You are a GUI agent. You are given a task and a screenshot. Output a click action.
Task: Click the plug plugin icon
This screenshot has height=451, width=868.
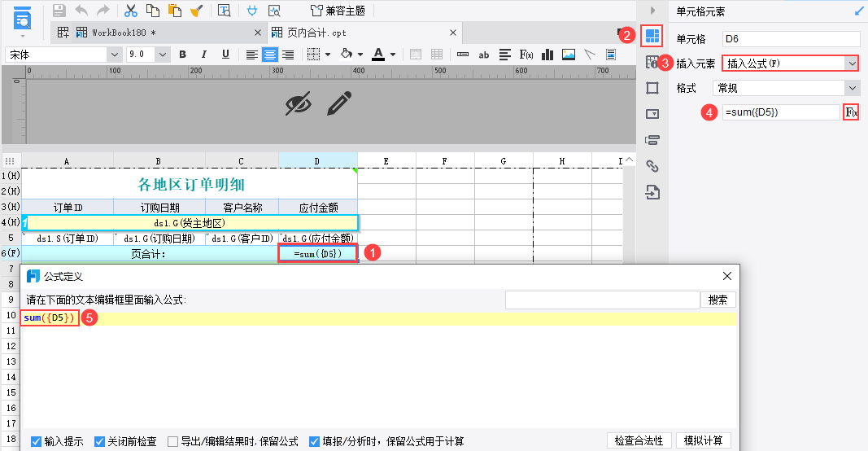point(252,11)
